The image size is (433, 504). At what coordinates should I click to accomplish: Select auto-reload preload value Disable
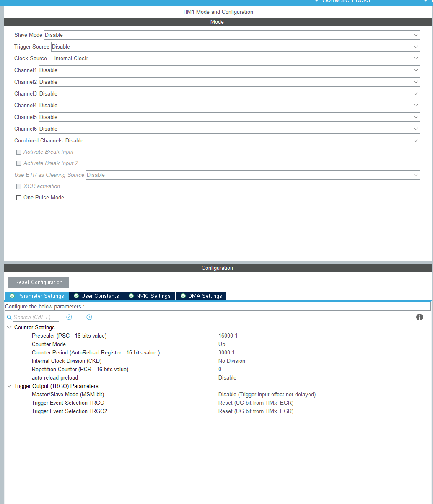pyautogui.click(x=227, y=378)
